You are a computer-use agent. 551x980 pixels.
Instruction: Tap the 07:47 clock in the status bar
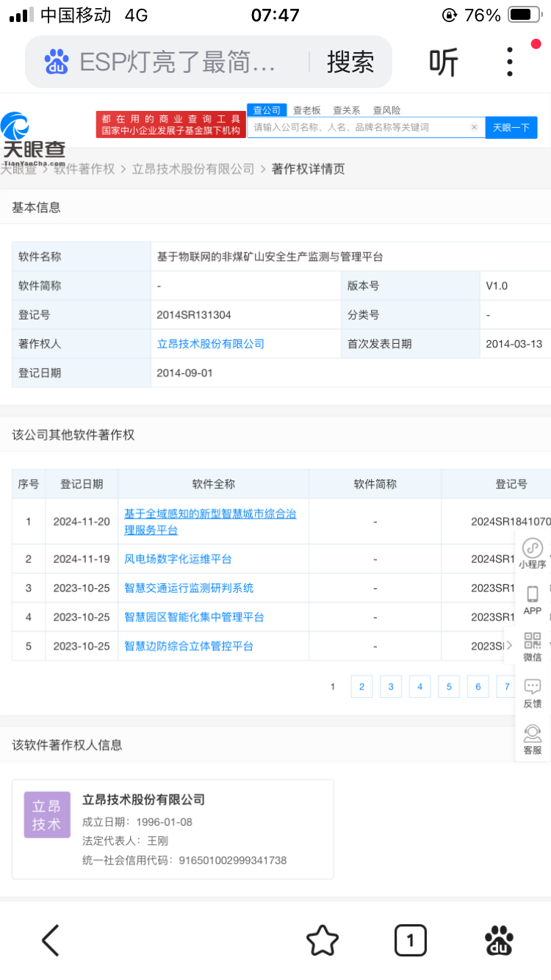(x=275, y=15)
